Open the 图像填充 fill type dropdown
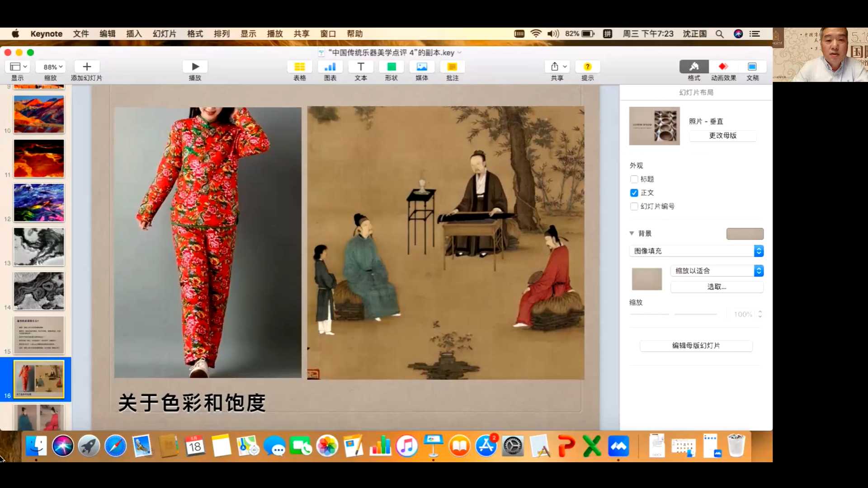Screen dimensions: 868x488 tap(696, 251)
